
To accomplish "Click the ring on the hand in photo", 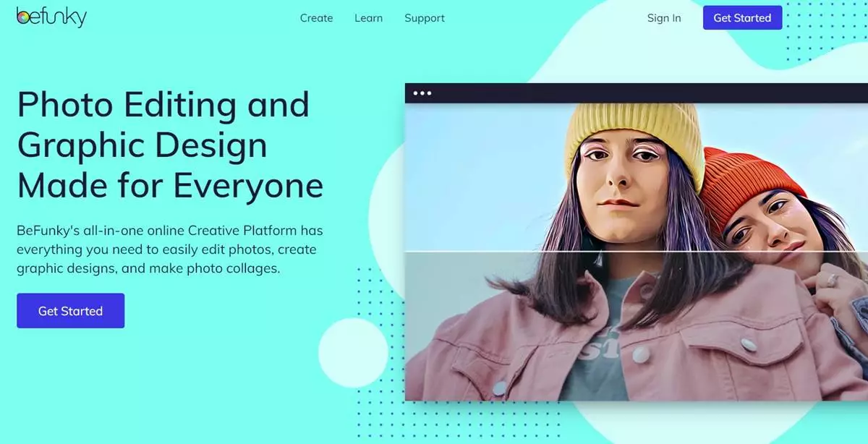I will pos(833,279).
